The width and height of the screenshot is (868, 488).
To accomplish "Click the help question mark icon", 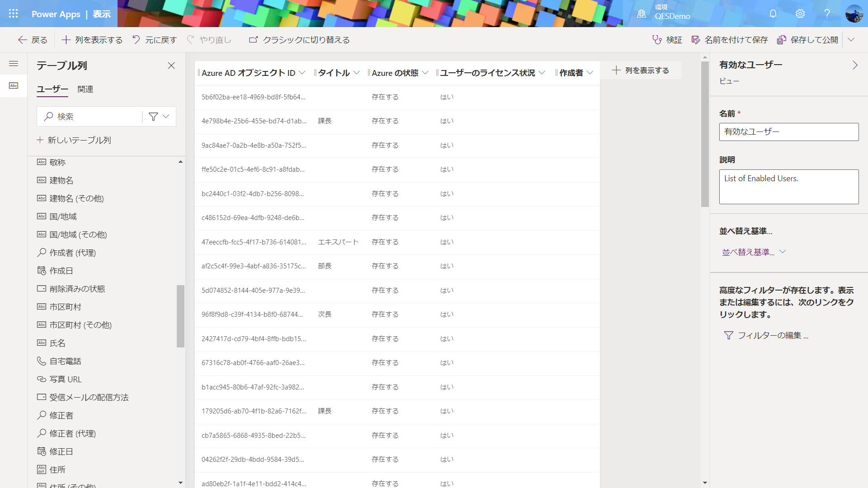I will pos(827,14).
